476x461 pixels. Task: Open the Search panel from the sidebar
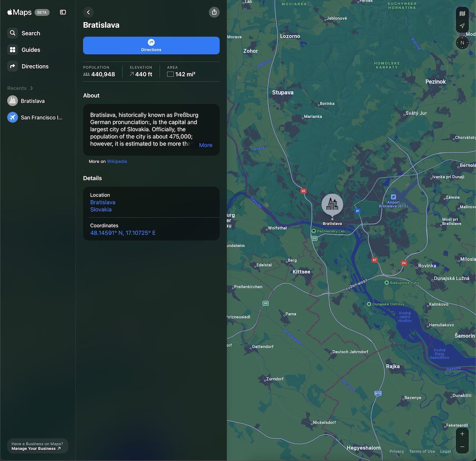click(30, 33)
